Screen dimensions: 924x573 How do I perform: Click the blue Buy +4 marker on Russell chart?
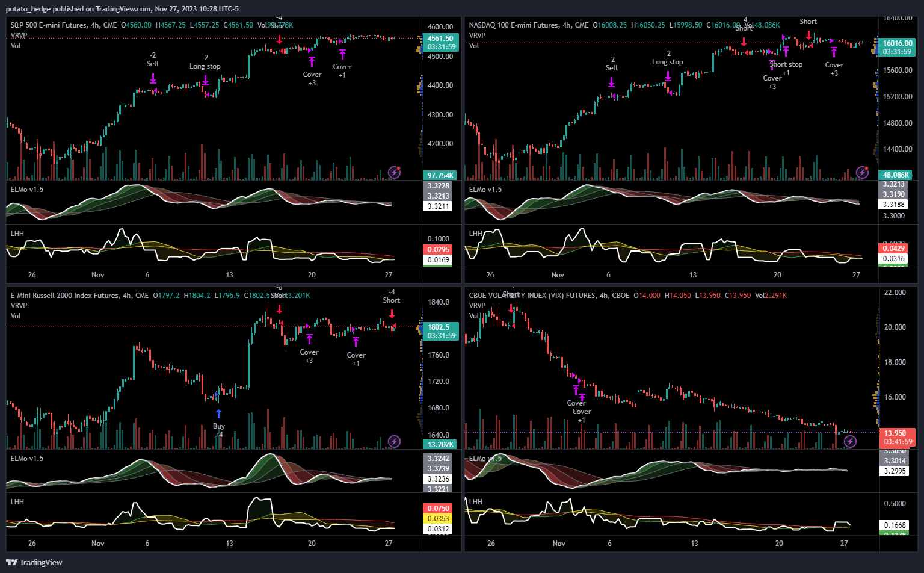pos(219,425)
